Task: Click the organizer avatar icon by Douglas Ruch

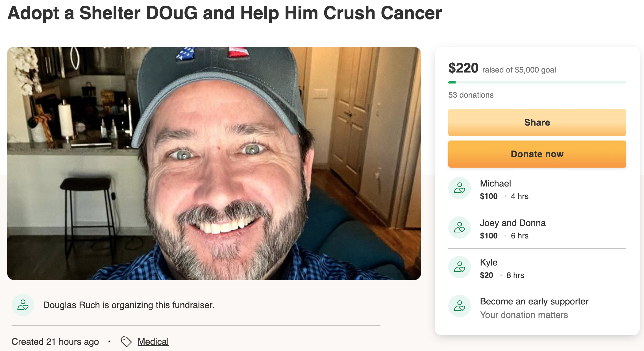Action: pyautogui.click(x=23, y=305)
